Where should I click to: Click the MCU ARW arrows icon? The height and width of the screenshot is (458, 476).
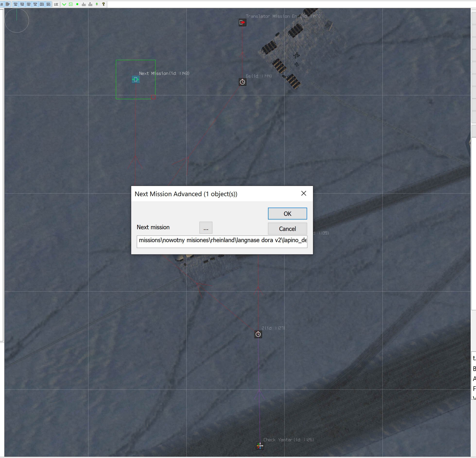49,4
